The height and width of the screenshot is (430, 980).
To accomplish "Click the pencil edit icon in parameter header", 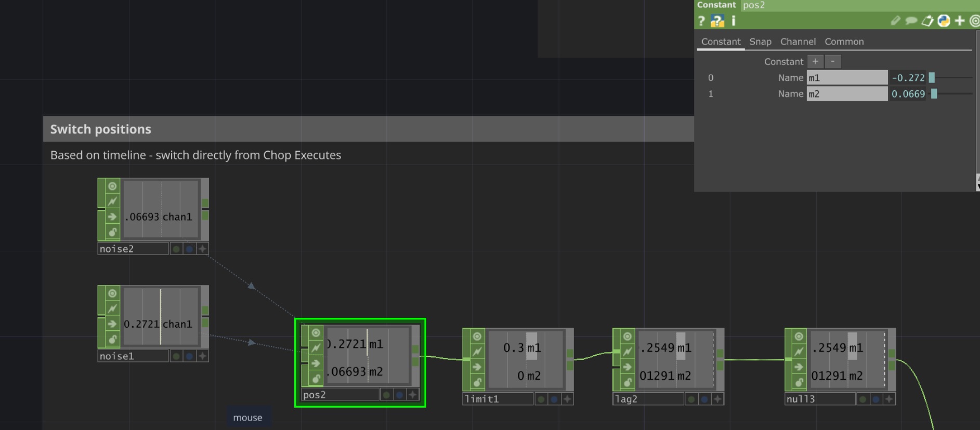I will coord(895,21).
